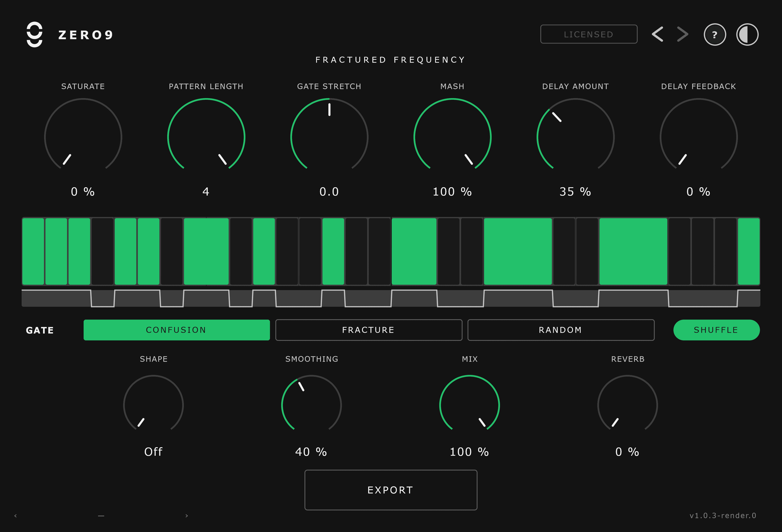Go to the next preset arrow

(682, 34)
